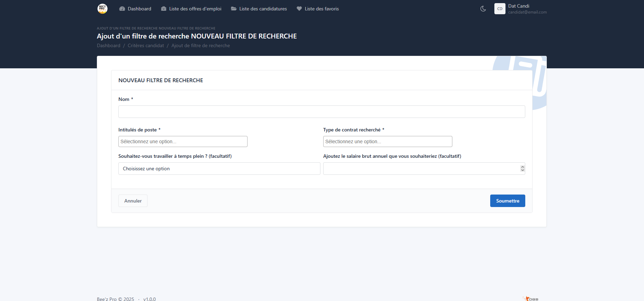Open the Type de contrat recherché dropdown

point(387,141)
